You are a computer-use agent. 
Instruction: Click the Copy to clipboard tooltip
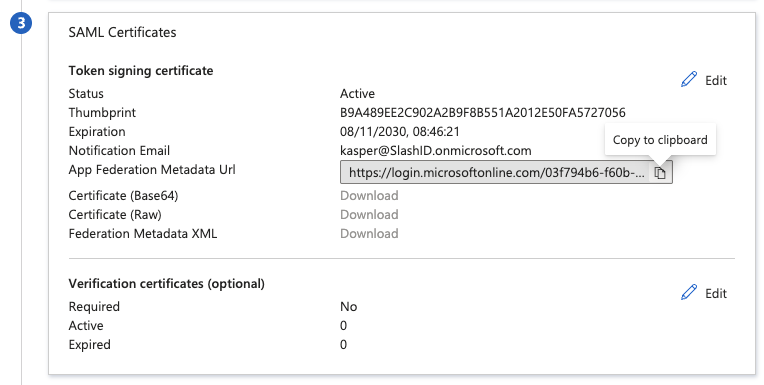[660, 140]
